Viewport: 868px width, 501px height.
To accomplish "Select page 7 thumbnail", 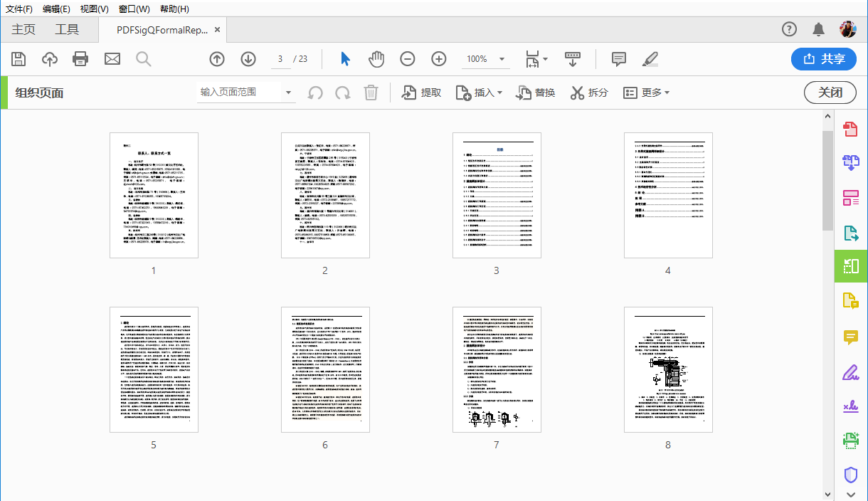I will (497, 369).
